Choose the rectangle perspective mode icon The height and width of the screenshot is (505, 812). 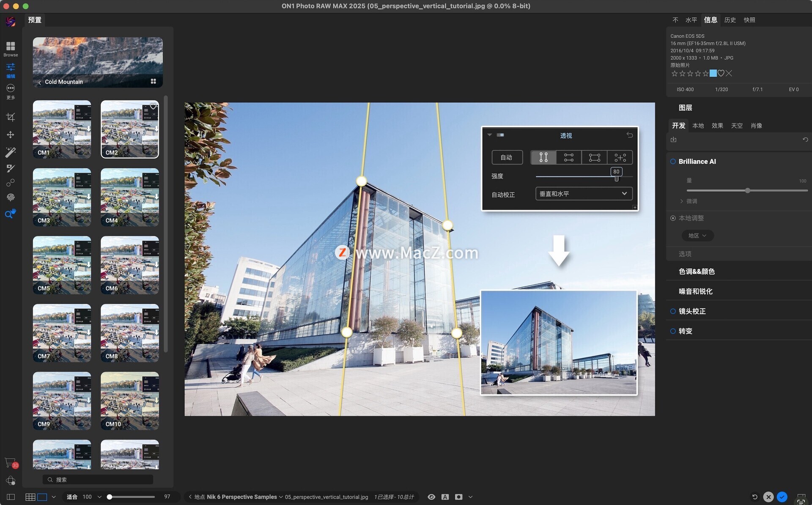pyautogui.click(x=594, y=157)
